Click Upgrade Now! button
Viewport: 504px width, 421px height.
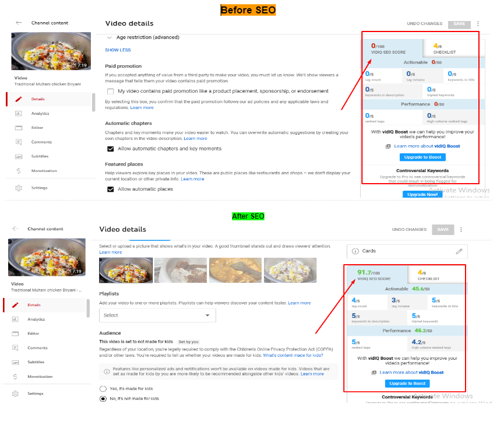click(422, 194)
